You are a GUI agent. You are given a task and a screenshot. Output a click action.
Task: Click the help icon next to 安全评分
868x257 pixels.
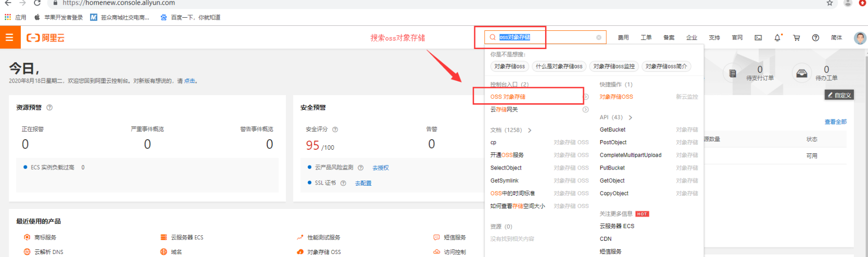[335, 130]
